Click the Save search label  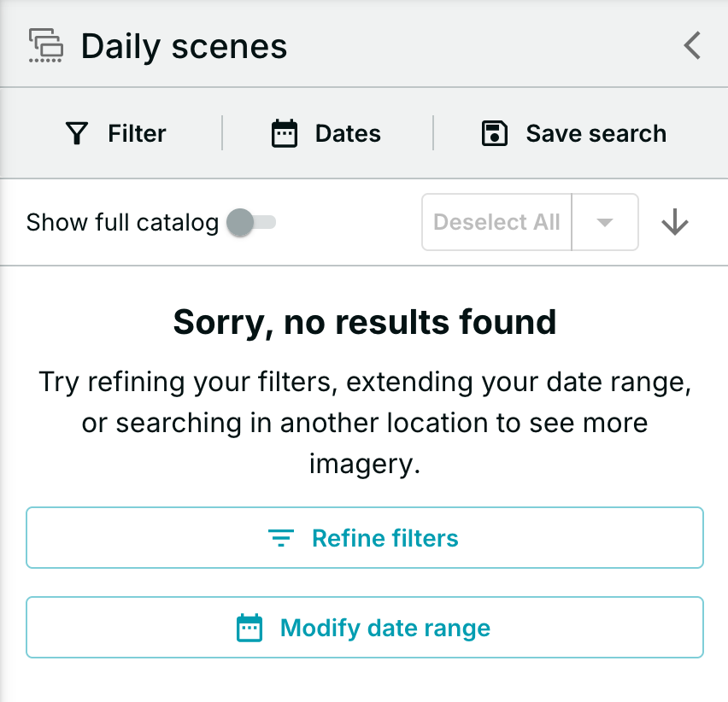596,133
